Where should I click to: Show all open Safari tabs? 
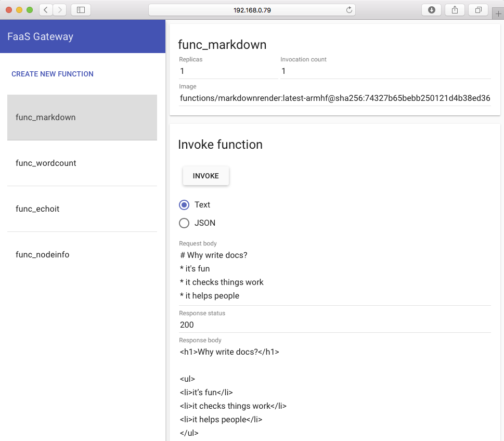[478, 9]
